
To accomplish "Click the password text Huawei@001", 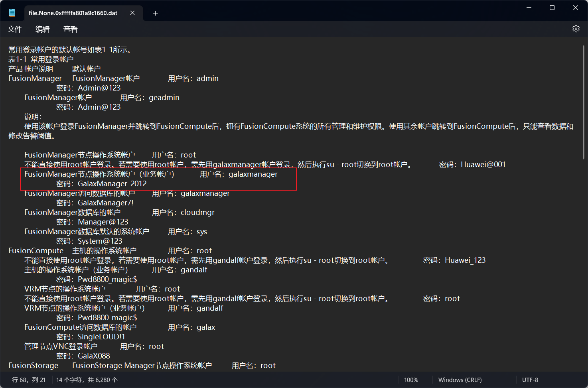I will 483,165.
